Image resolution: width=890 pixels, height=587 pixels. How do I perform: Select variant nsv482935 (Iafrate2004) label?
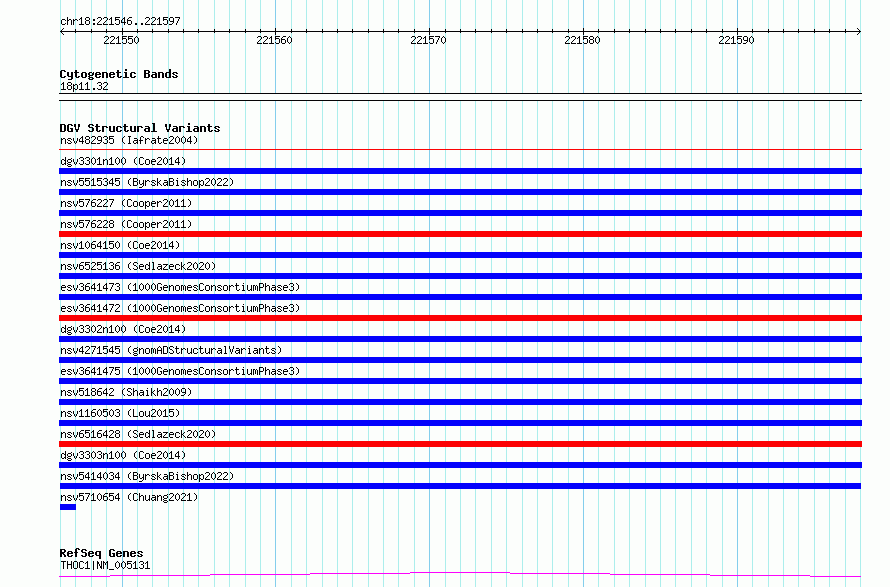click(129, 140)
